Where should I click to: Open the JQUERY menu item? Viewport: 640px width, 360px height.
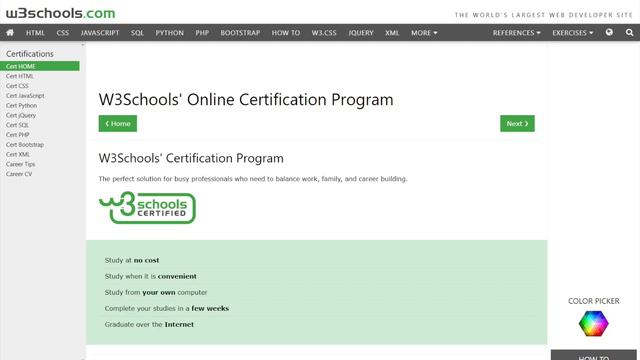(x=361, y=33)
